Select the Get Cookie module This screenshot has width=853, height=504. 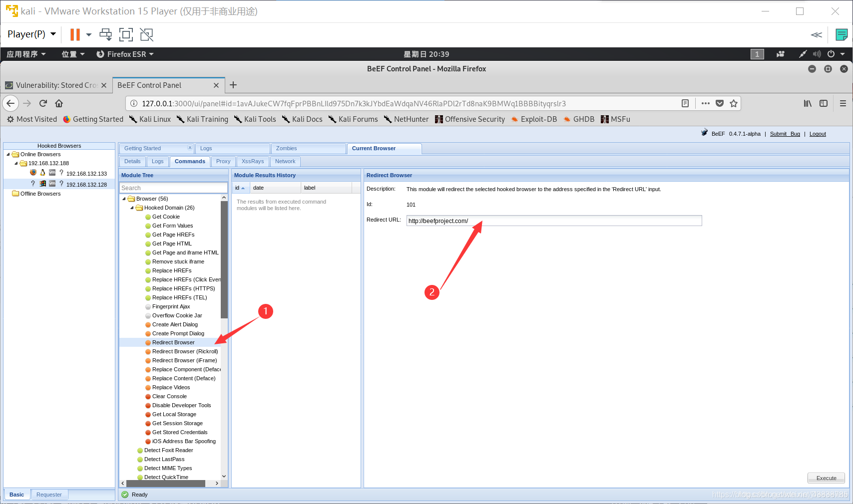pyautogui.click(x=166, y=217)
